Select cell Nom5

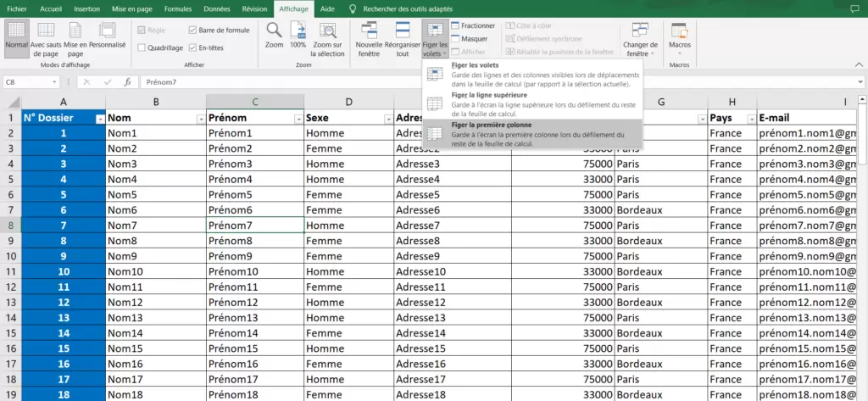(156, 195)
